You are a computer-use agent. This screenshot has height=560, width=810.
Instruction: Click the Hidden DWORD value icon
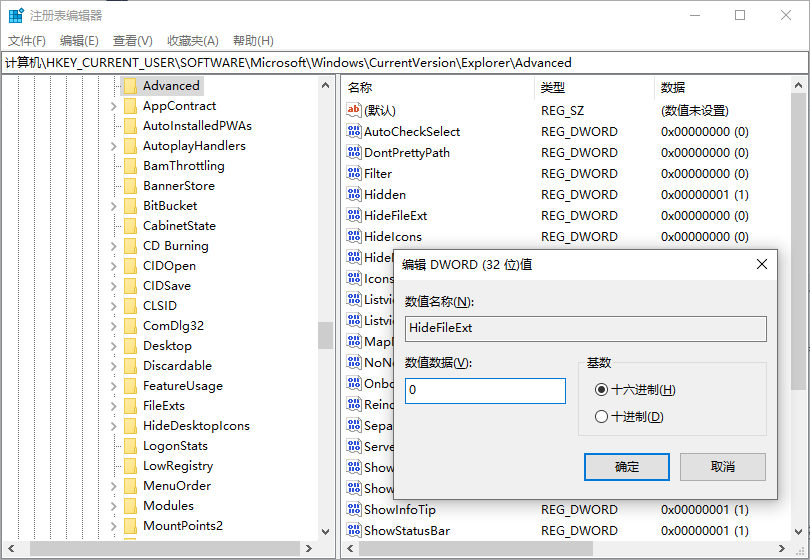click(354, 194)
